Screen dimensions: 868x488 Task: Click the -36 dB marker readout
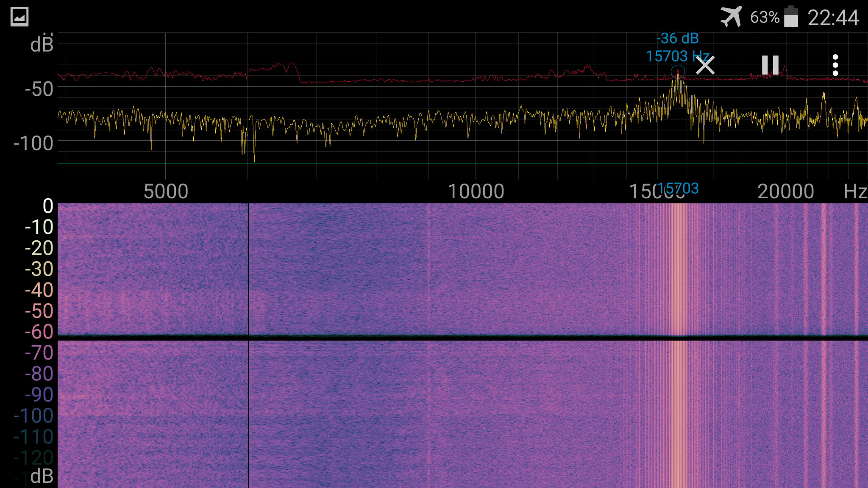[x=677, y=39]
